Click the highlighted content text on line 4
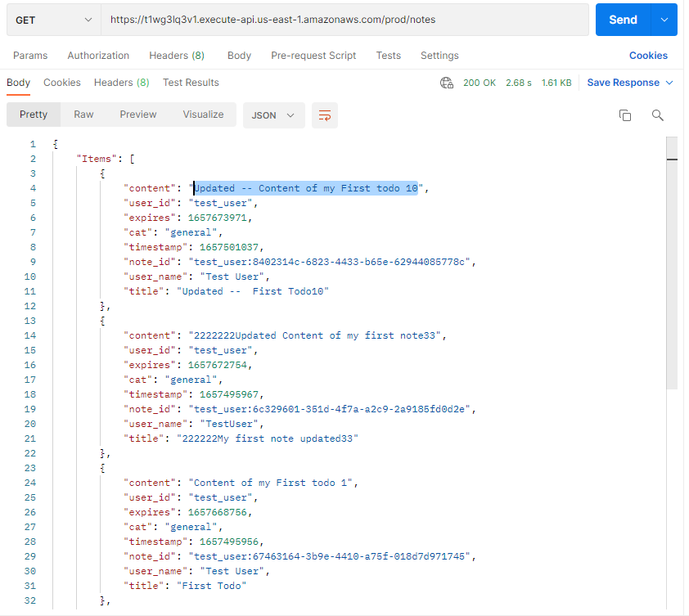Screen dimensions: 689x616 [306, 188]
